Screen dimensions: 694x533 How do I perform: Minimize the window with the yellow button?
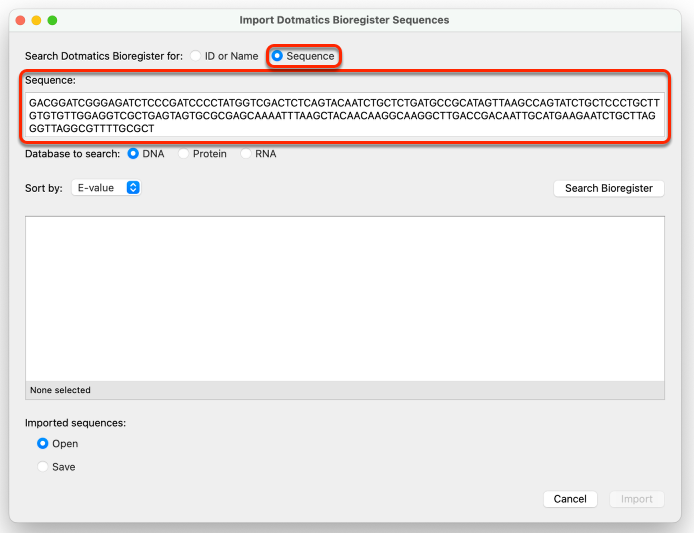click(36, 20)
